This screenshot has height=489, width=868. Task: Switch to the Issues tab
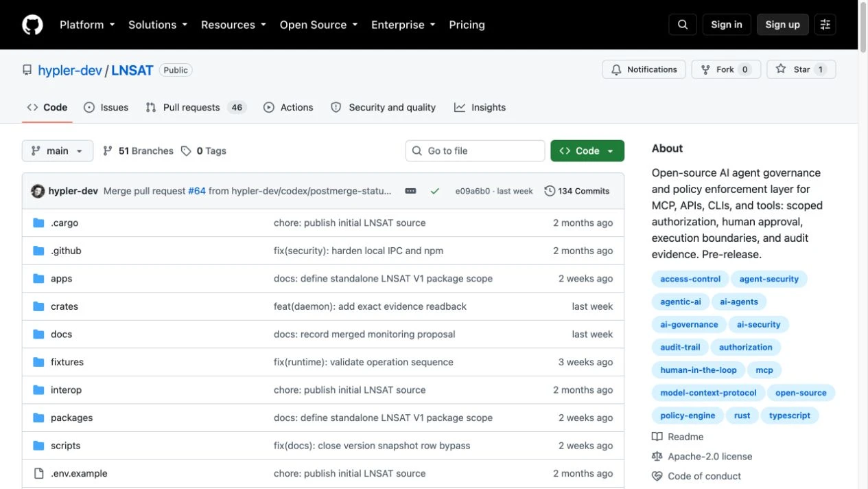[x=106, y=107]
